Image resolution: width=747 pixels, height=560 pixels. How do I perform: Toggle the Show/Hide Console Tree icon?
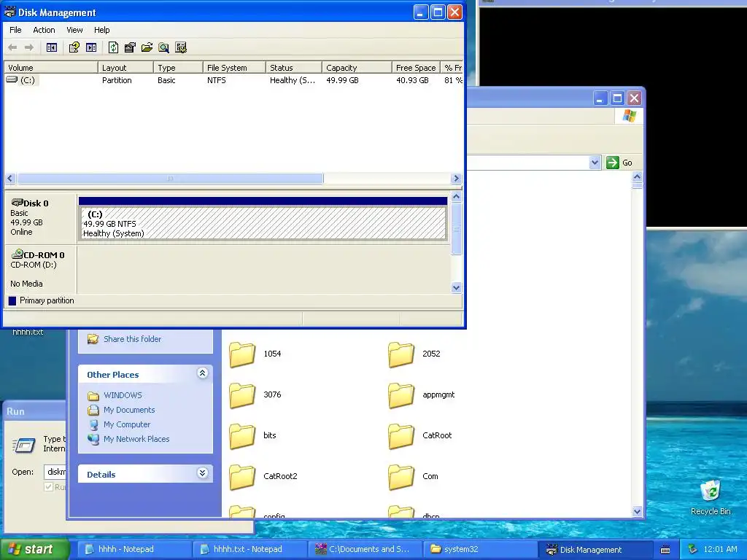(x=52, y=47)
